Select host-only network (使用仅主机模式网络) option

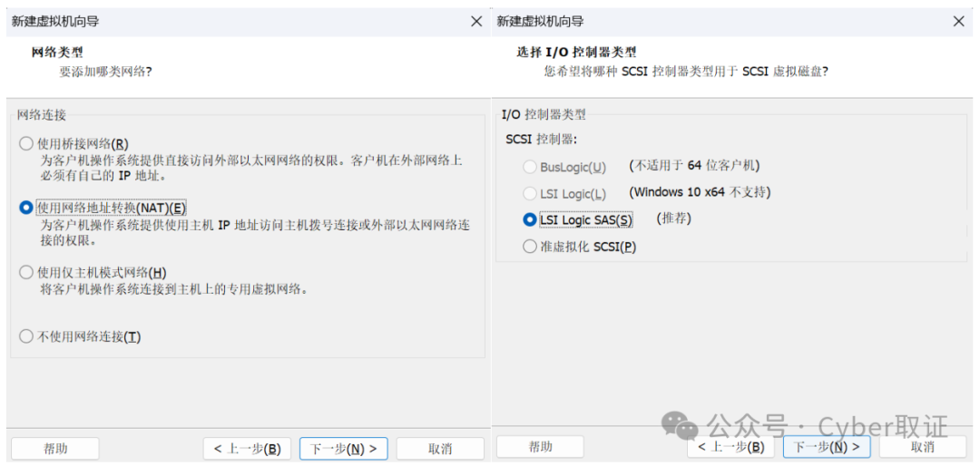26,273
